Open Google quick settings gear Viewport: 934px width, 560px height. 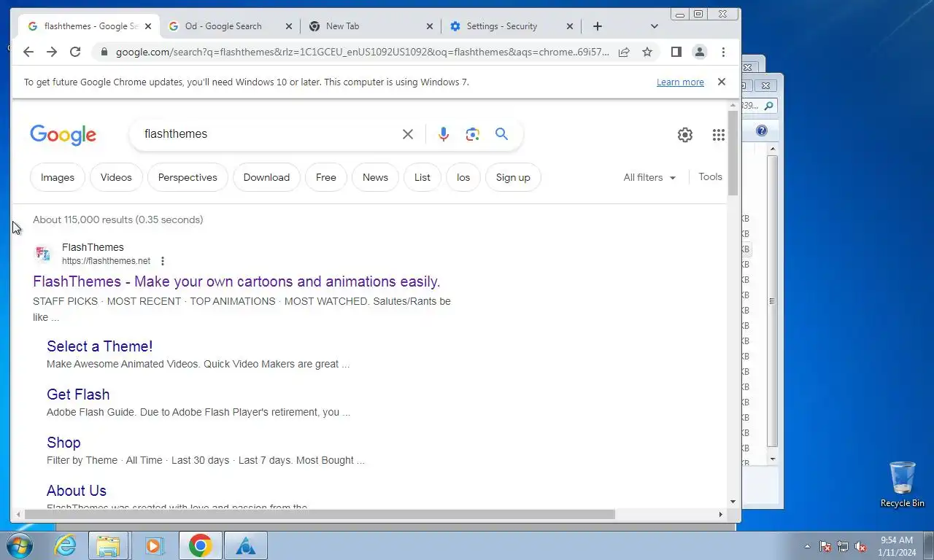[x=685, y=135]
